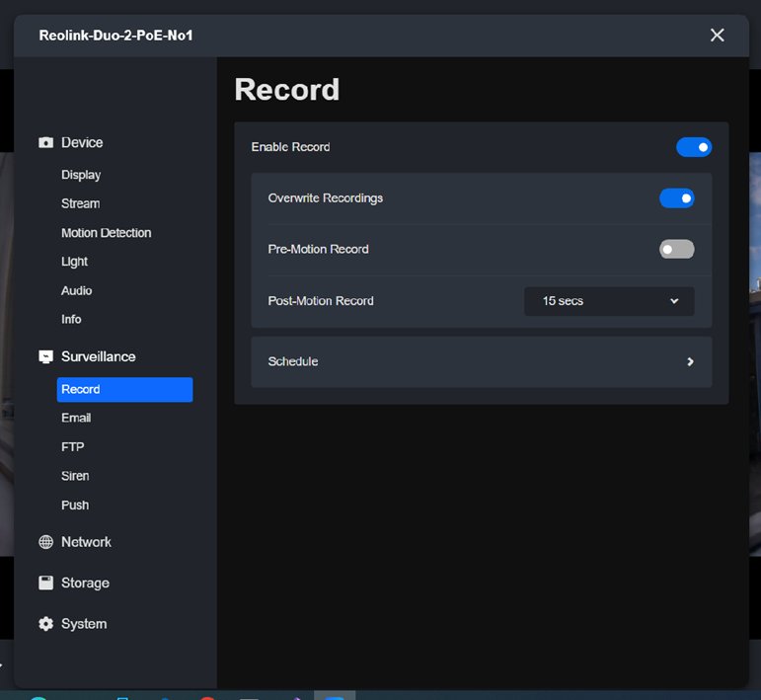The height and width of the screenshot is (700, 761).
Task: Open the Schedule arrow chevron
Action: point(690,361)
